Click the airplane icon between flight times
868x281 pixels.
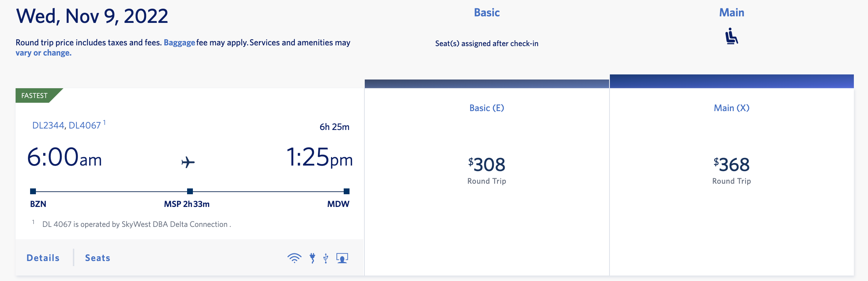pos(188,162)
